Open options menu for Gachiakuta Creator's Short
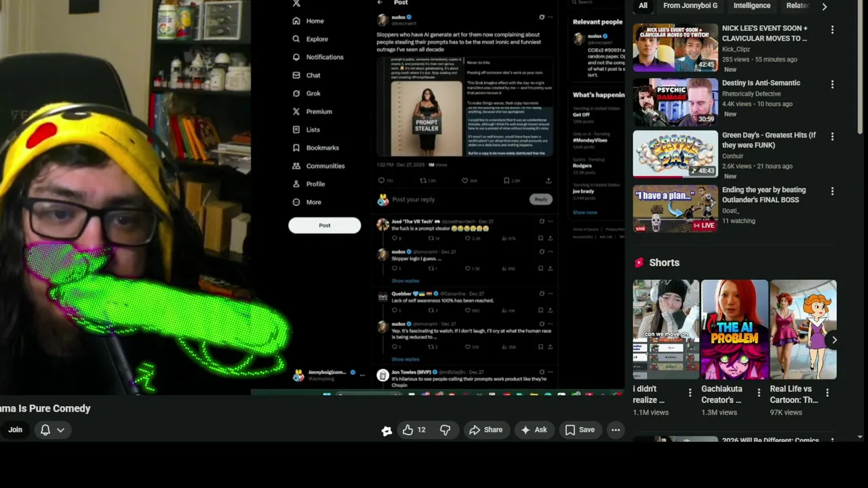 click(759, 392)
